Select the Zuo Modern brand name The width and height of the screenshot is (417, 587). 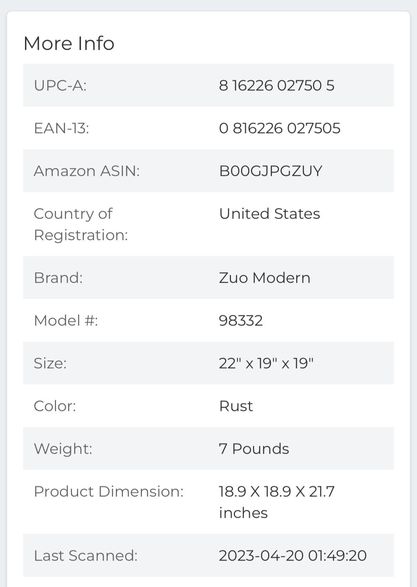265,278
